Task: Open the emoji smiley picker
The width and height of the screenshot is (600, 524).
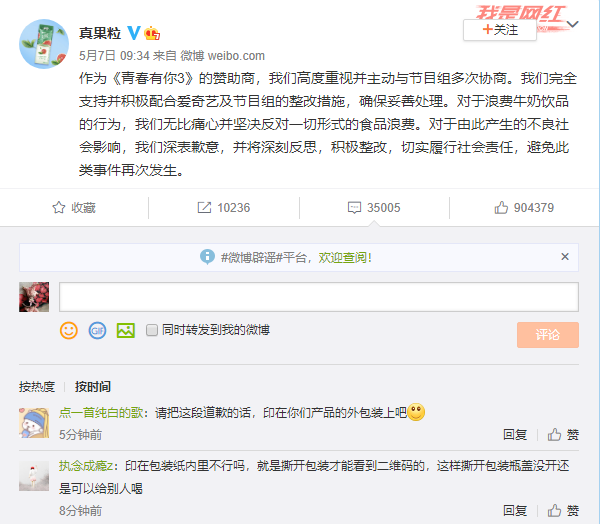Action: pyautogui.click(x=69, y=330)
